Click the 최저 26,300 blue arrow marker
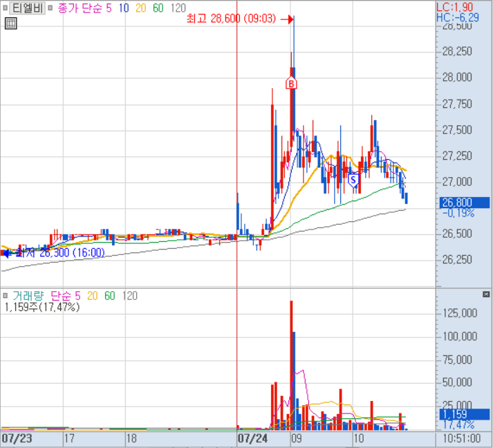The image size is (493, 448). click(x=7, y=253)
